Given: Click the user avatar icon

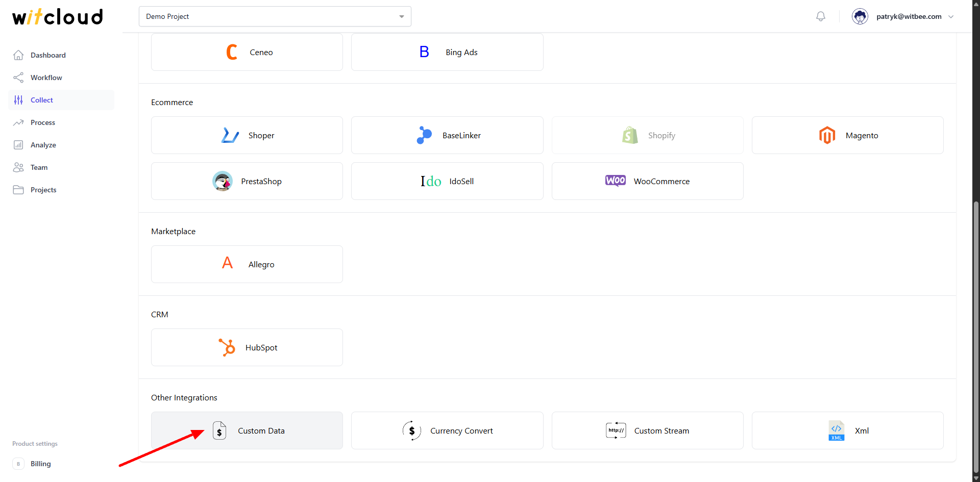Looking at the screenshot, I should click(860, 16).
